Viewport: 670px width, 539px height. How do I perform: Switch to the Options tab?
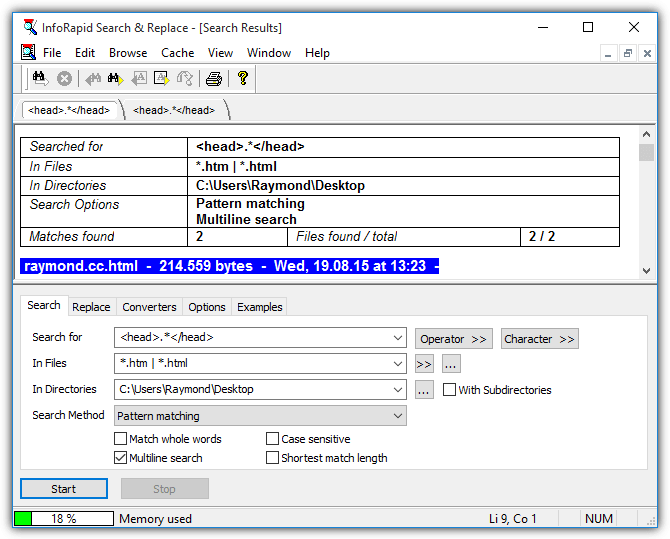(207, 307)
